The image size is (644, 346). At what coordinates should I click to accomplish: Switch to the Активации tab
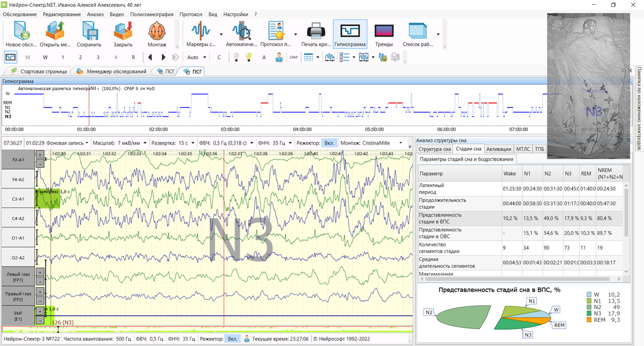point(499,149)
